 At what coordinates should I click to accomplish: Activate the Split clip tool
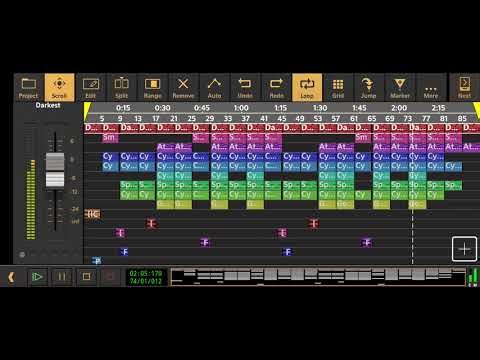[x=121, y=87]
